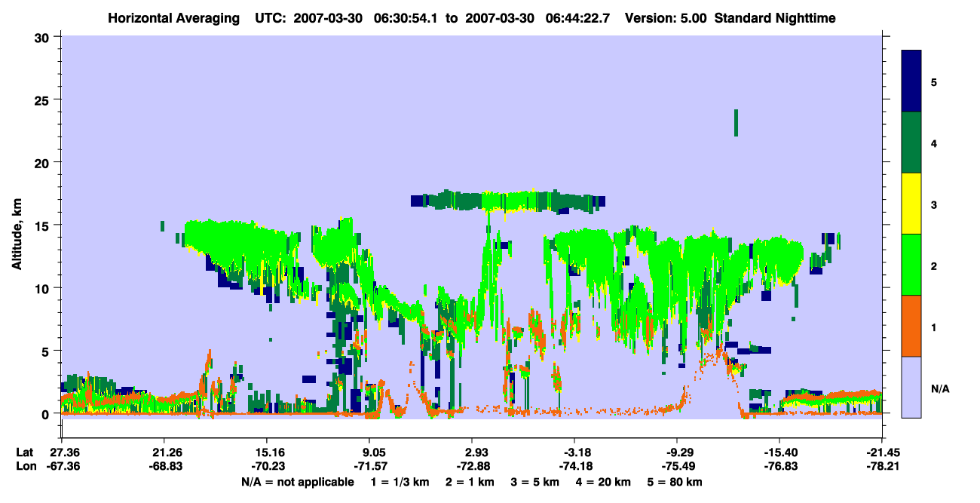Click the bright green colorbar segment labeled 2
This screenshot has width=980, height=503.
pos(911,265)
